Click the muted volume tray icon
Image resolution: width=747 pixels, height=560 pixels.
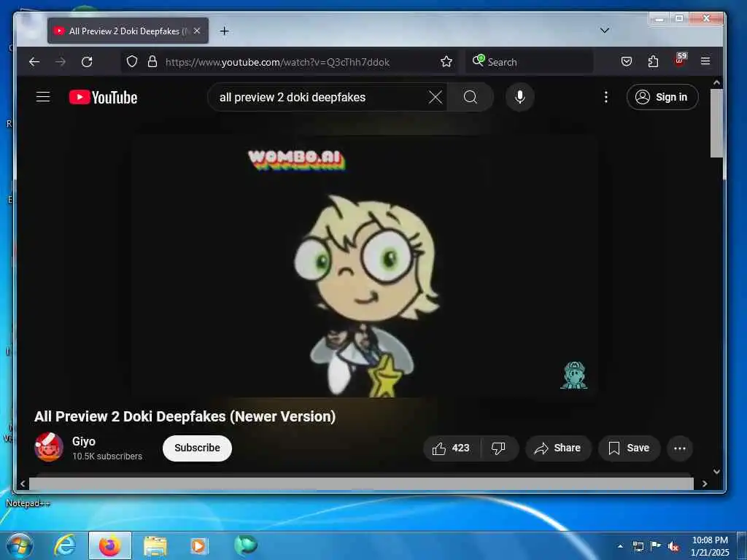click(673, 546)
